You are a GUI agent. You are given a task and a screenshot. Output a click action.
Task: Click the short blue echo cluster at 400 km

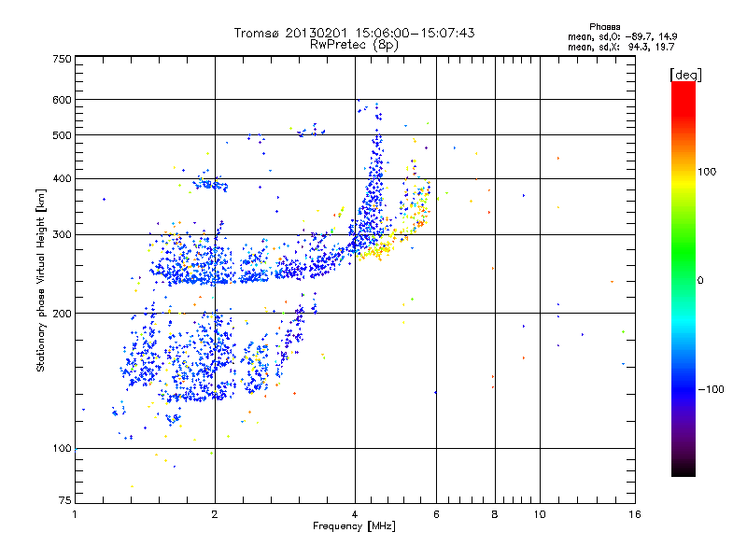click(211, 184)
